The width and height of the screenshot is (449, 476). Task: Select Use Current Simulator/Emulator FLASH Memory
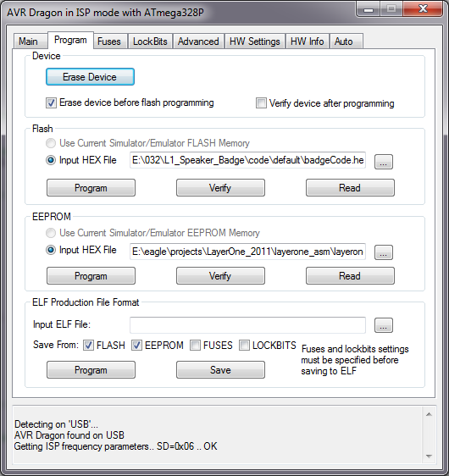click(x=51, y=143)
